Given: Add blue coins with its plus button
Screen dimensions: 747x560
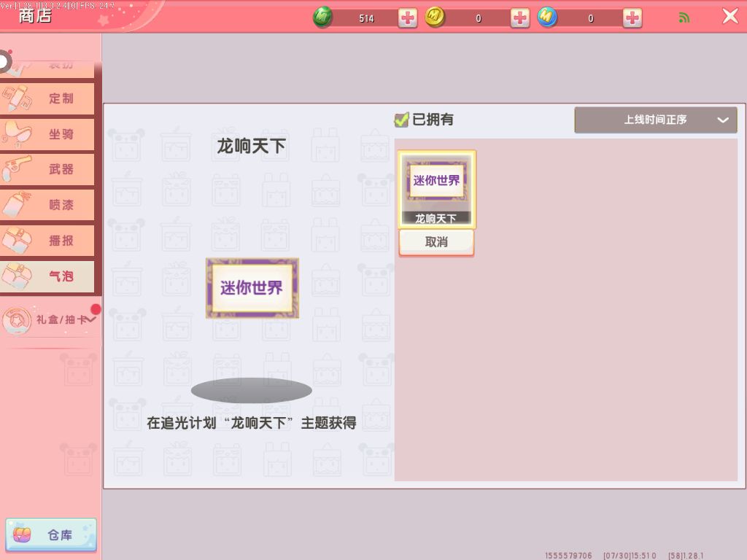Looking at the screenshot, I should pos(632,18).
